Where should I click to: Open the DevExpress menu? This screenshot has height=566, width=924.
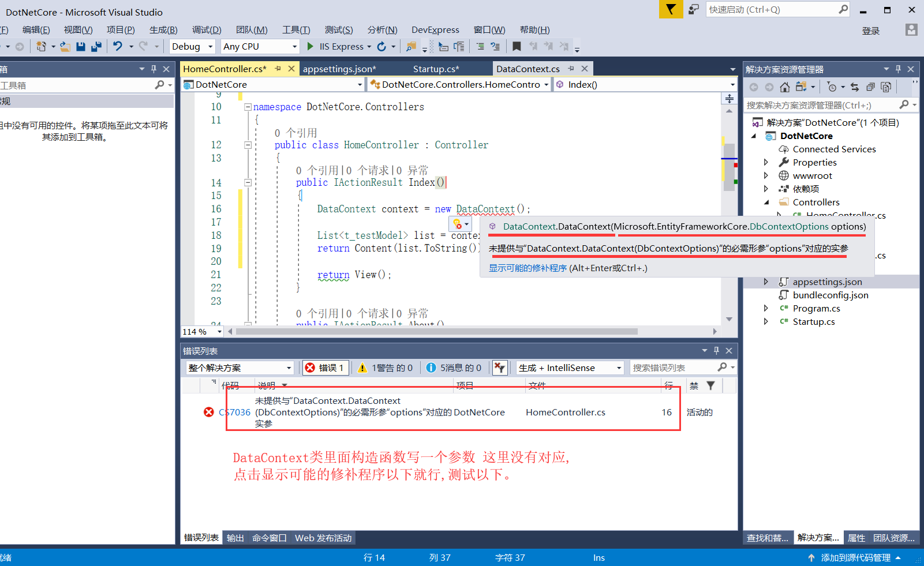point(435,29)
